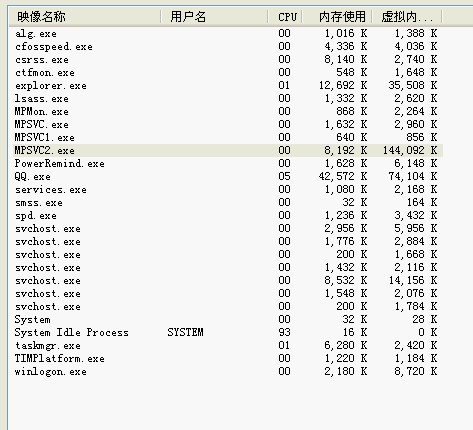Select the MPMon.exe process

[x=228, y=111]
